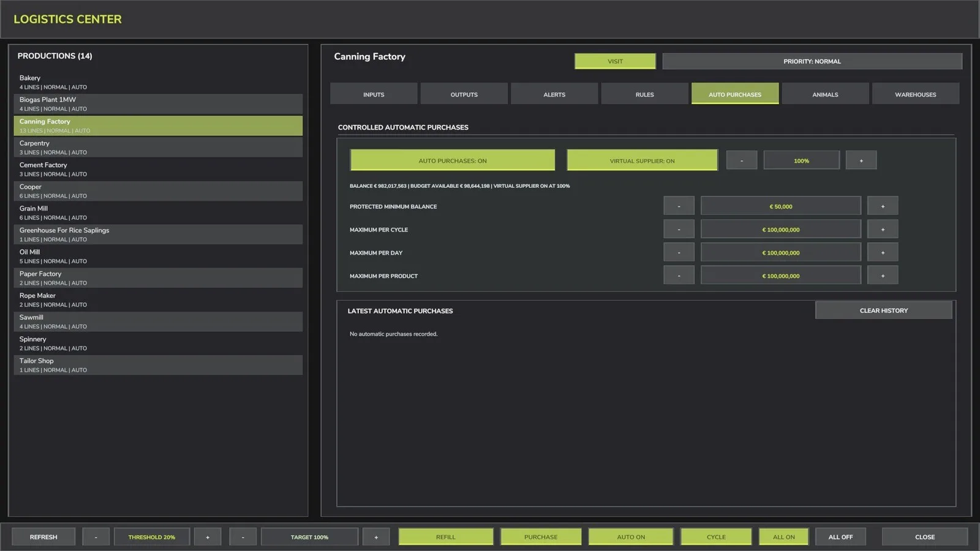The width and height of the screenshot is (980, 551).
Task: Decrease the Maximum Per Day amount
Action: (x=679, y=252)
